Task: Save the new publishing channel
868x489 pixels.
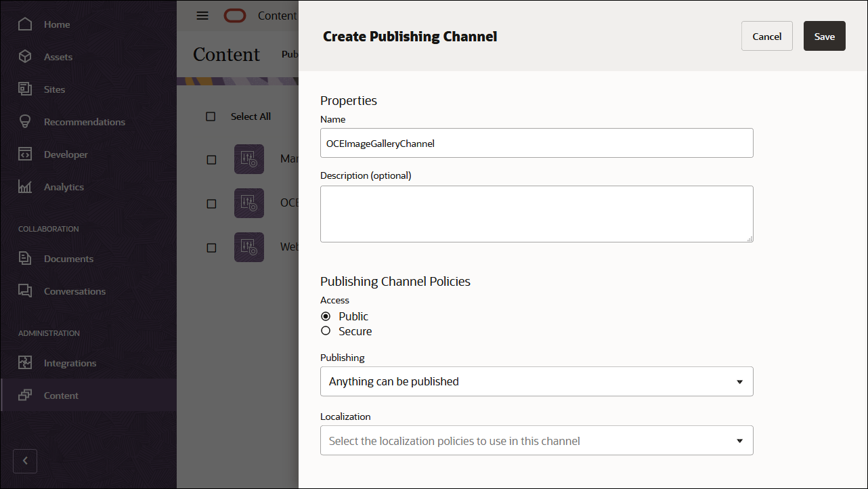Action: (824, 35)
